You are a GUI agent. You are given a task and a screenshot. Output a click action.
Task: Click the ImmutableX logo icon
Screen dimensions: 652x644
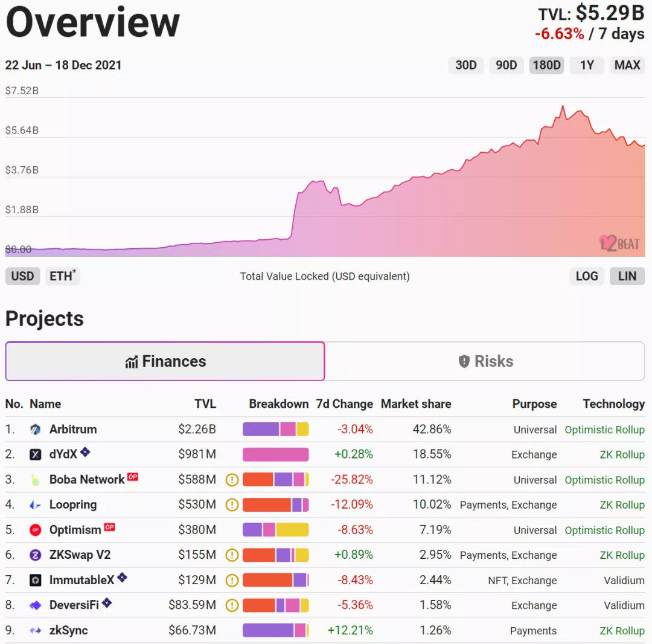[36, 580]
